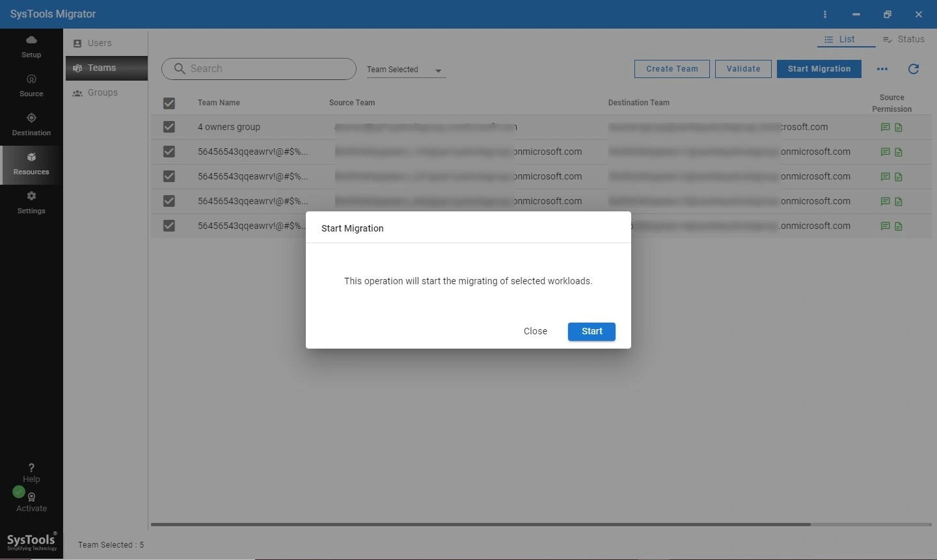Click the Activate license icon

pos(32,503)
